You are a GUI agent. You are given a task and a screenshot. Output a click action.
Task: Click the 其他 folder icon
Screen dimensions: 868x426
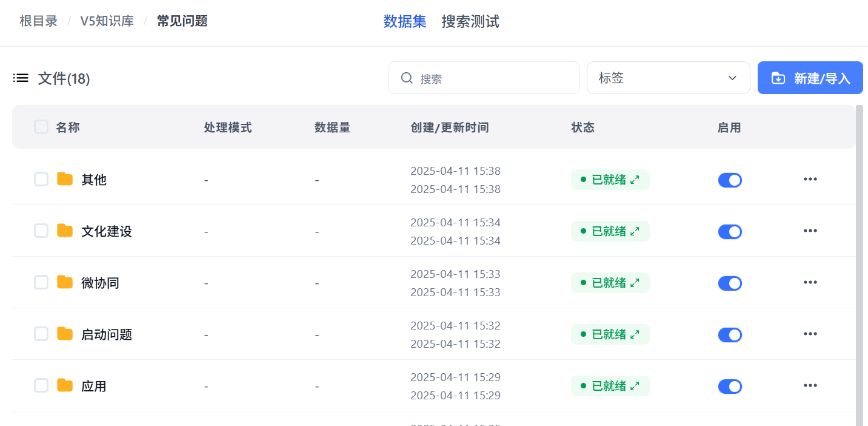[x=65, y=179]
